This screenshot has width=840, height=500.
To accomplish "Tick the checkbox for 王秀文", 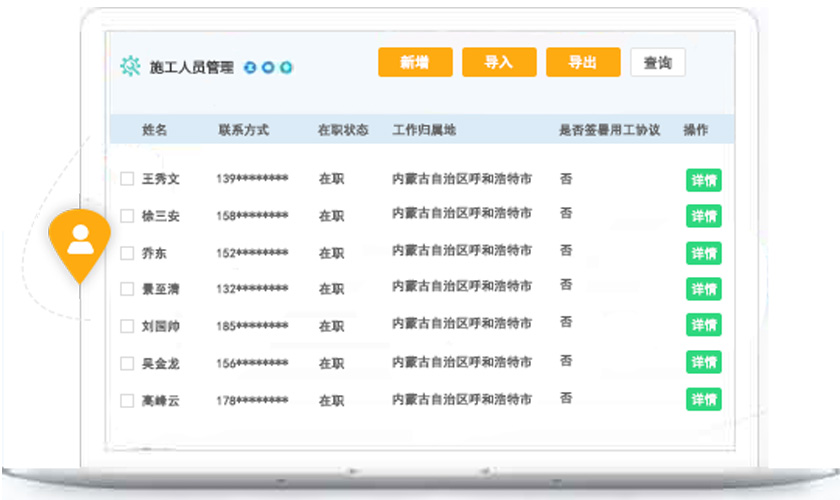I will coord(127,178).
